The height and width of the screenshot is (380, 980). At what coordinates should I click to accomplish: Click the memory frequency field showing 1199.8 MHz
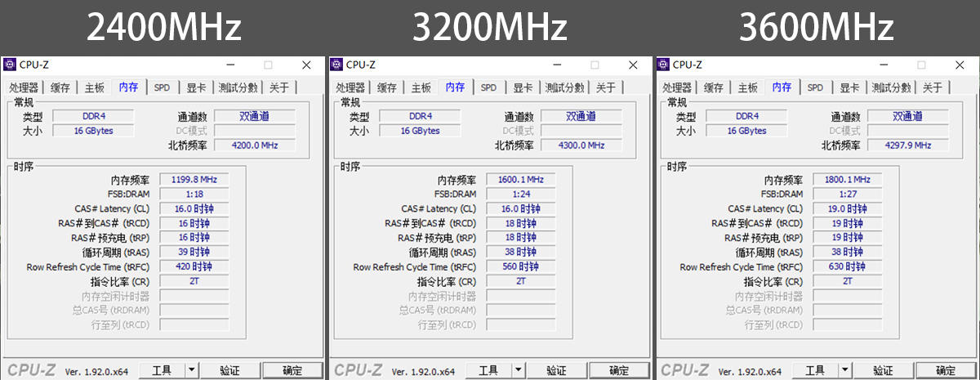point(194,180)
